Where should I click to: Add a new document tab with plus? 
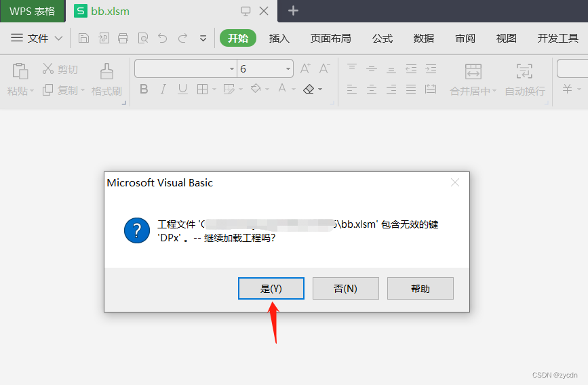[x=293, y=11]
